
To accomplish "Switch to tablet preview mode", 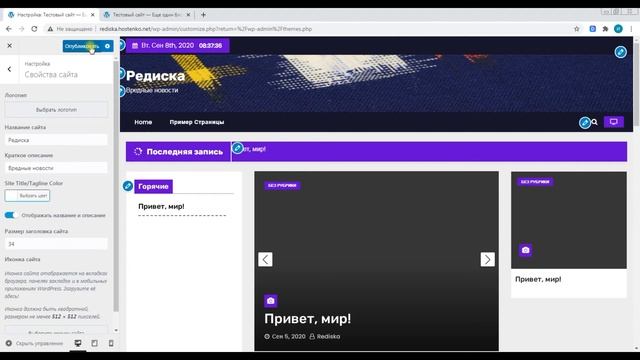I will click(94, 343).
